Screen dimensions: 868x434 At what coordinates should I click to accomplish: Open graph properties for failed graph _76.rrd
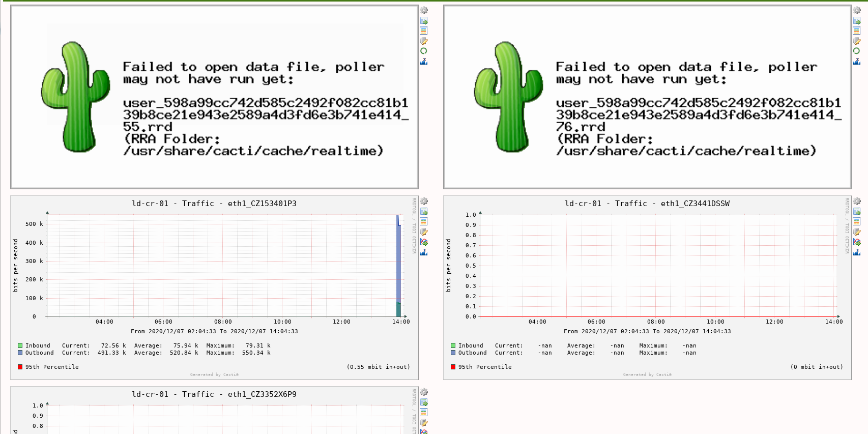(x=857, y=31)
